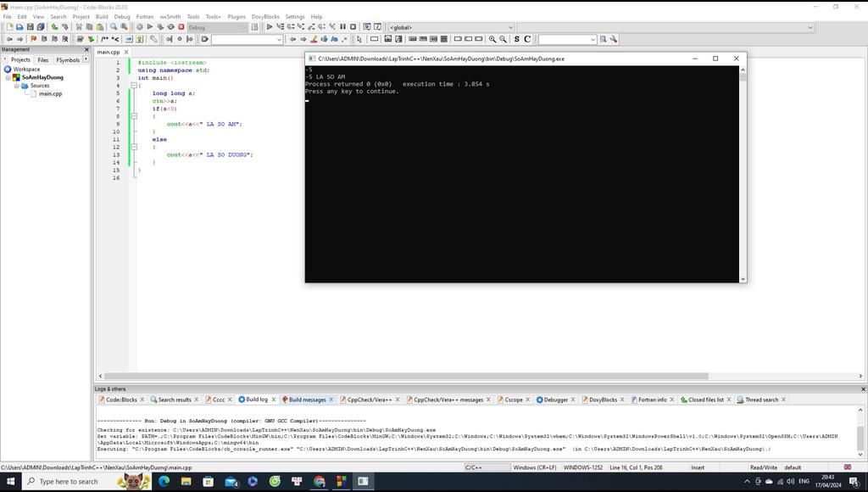Image resolution: width=868 pixels, height=492 pixels.
Task: Select main.cpp in the project tree
Action: tap(50, 93)
